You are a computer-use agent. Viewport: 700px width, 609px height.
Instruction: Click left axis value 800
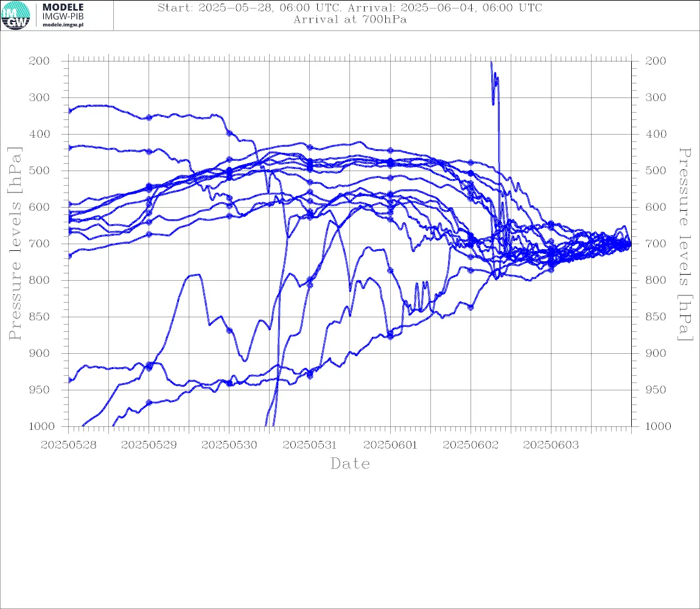point(40,280)
